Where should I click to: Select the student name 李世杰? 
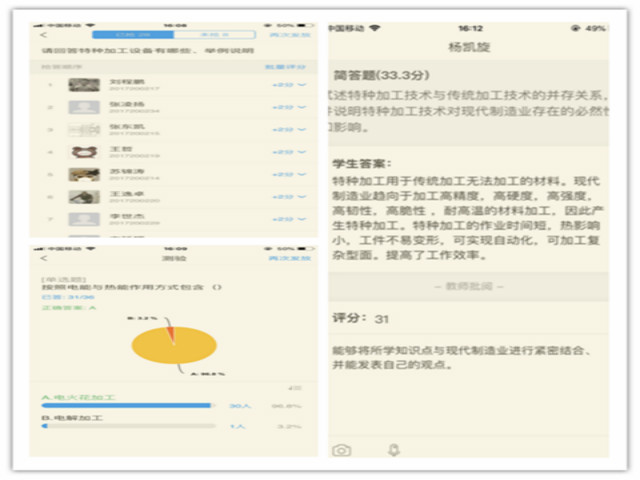tap(127, 216)
